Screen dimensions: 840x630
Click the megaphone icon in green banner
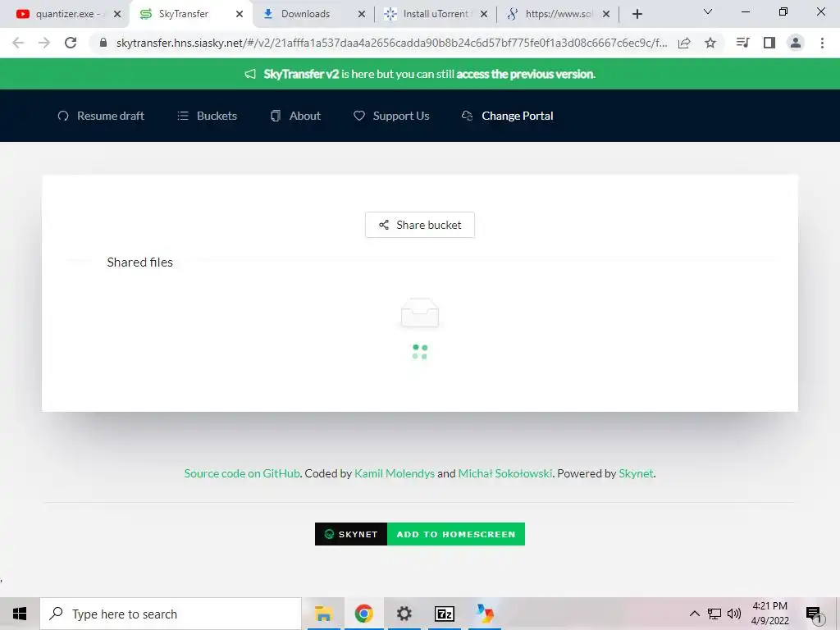point(250,74)
